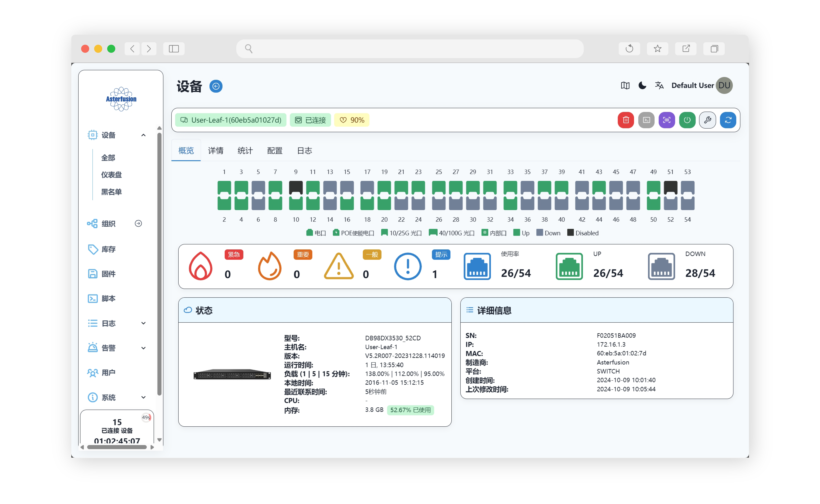Click the 提示 info exclamation circle icon
The height and width of the screenshot is (504, 820).
[x=408, y=266]
